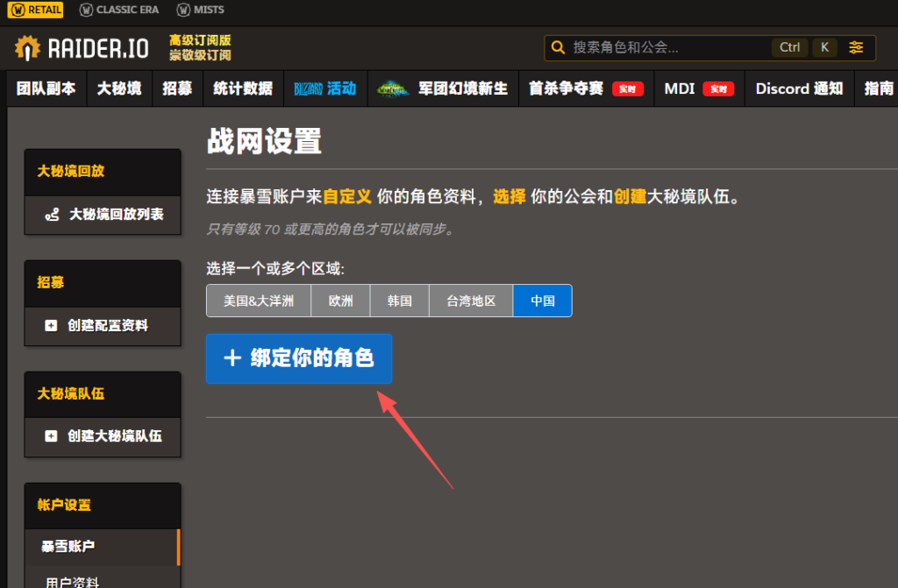Open advanced search filter sliders icon

tap(857, 47)
